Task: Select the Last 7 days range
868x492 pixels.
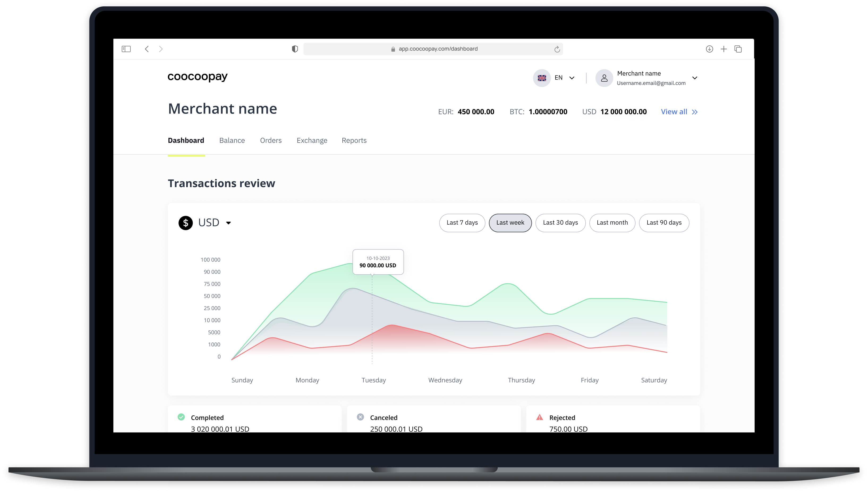Action: [462, 223]
